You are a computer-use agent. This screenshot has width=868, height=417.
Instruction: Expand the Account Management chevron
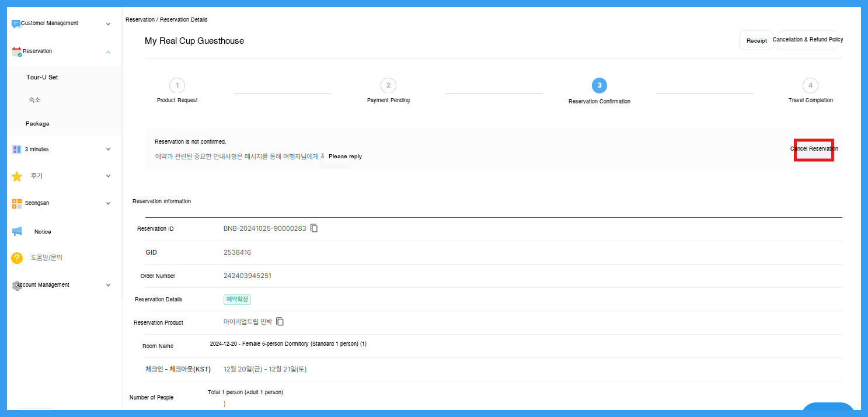[108, 285]
